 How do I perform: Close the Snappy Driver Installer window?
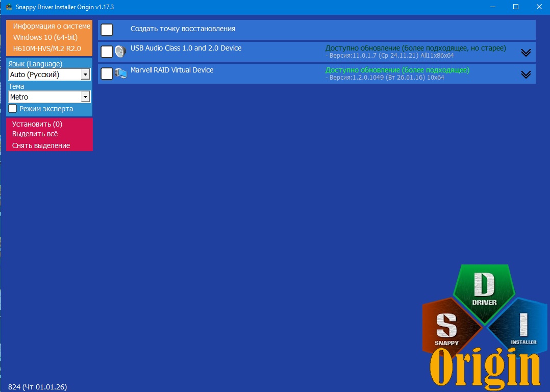coord(539,7)
